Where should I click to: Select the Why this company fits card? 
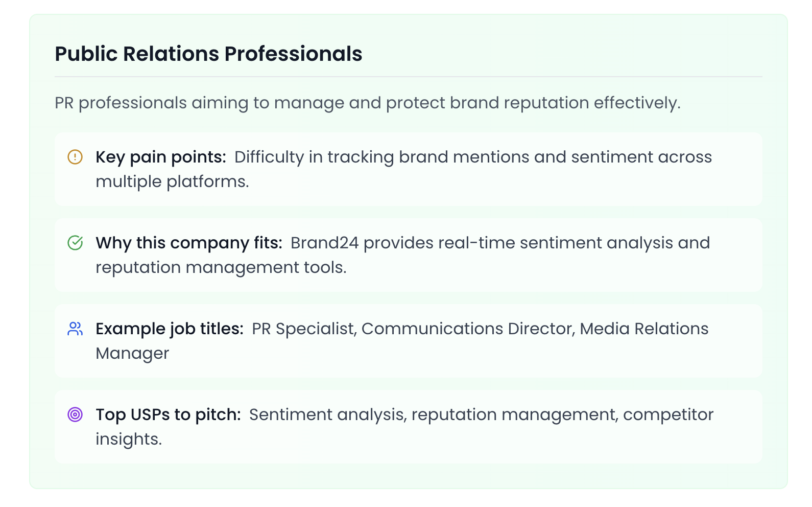click(x=409, y=255)
